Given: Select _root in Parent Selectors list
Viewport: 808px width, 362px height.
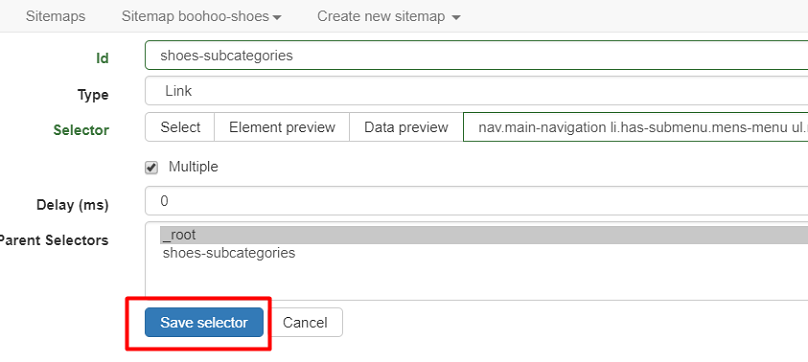Looking at the screenshot, I should (x=484, y=235).
